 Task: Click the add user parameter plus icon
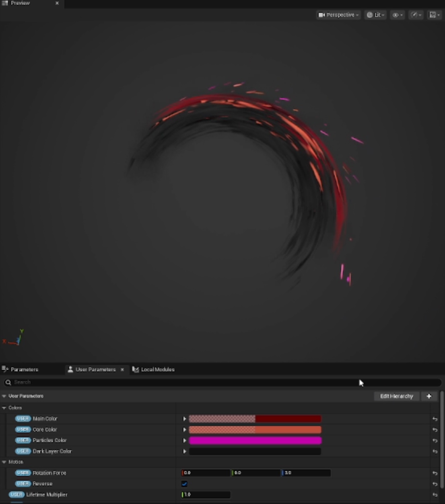[429, 396]
